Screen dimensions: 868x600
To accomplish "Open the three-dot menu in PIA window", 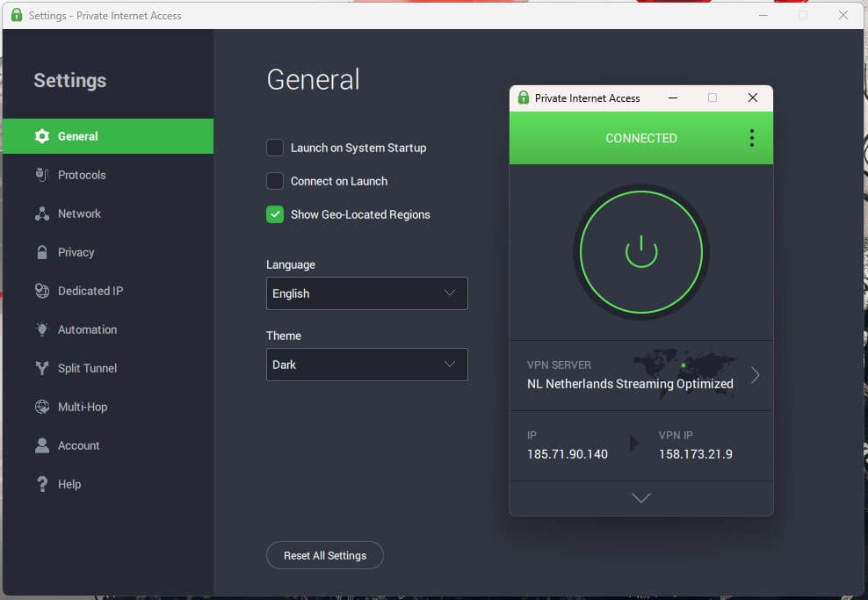I will 752,138.
